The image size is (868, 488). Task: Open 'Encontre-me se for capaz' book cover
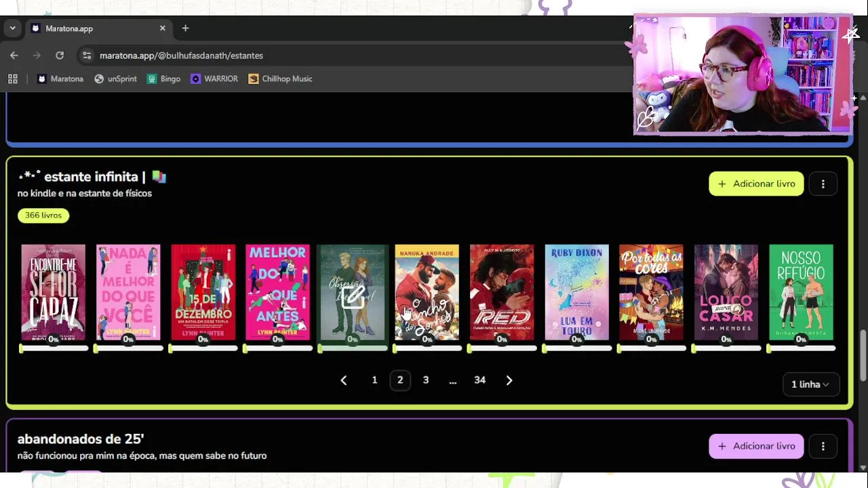pyautogui.click(x=54, y=292)
